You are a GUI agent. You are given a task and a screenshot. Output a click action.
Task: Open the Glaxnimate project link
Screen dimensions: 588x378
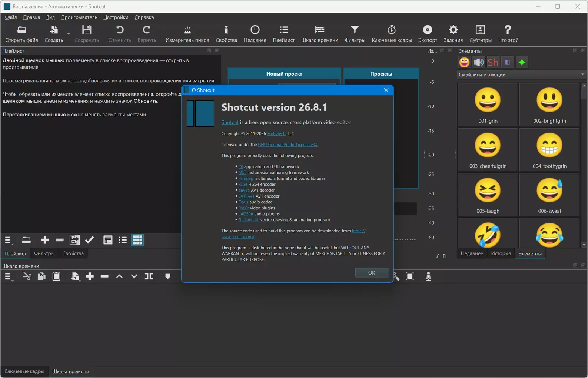point(249,220)
